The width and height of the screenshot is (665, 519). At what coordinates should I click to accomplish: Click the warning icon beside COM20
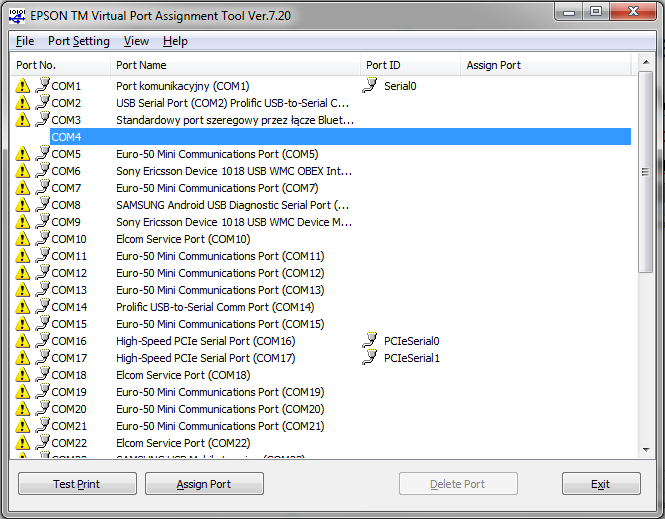[22, 408]
